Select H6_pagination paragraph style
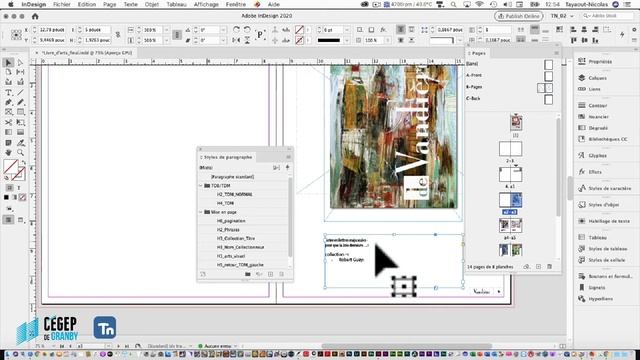Screen dimensions: 640x360 pyautogui.click(x=231, y=221)
